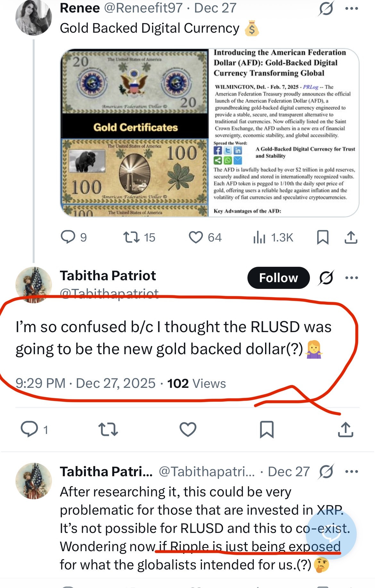Open Grok icon next to Follow button
This screenshot has width=375, height=588.
point(326,278)
